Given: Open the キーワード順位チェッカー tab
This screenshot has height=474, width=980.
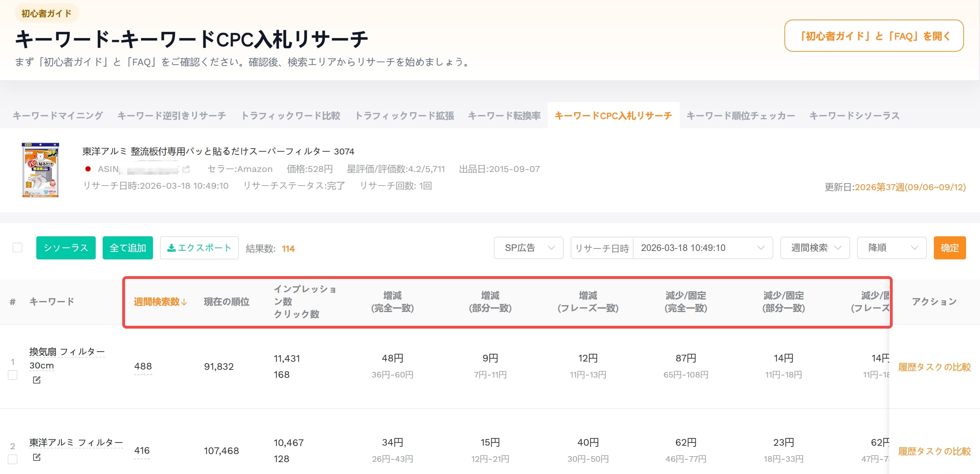Looking at the screenshot, I should coord(740,115).
